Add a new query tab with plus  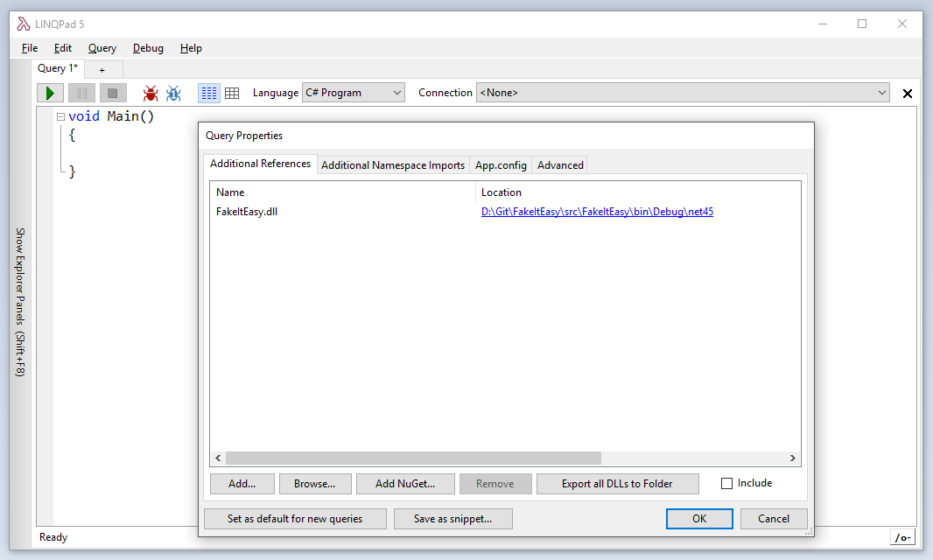click(x=102, y=70)
